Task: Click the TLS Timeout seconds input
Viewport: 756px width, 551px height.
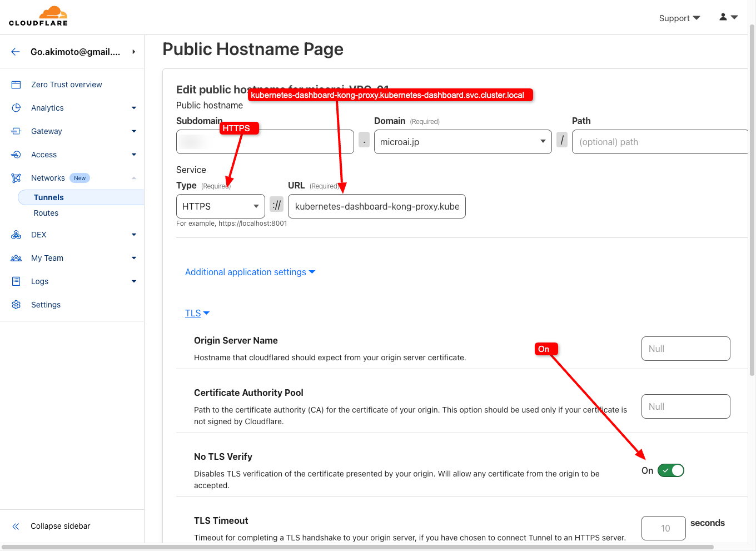Action: coord(664,528)
